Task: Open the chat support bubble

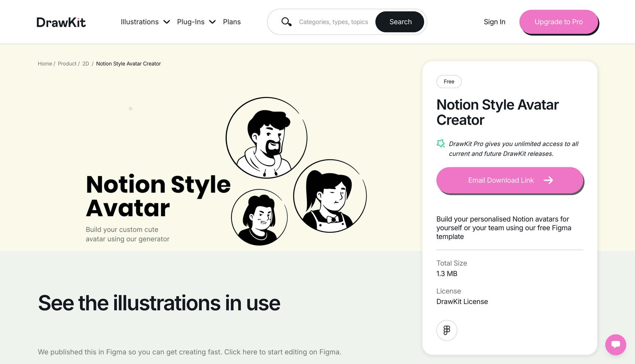Action: (x=616, y=345)
